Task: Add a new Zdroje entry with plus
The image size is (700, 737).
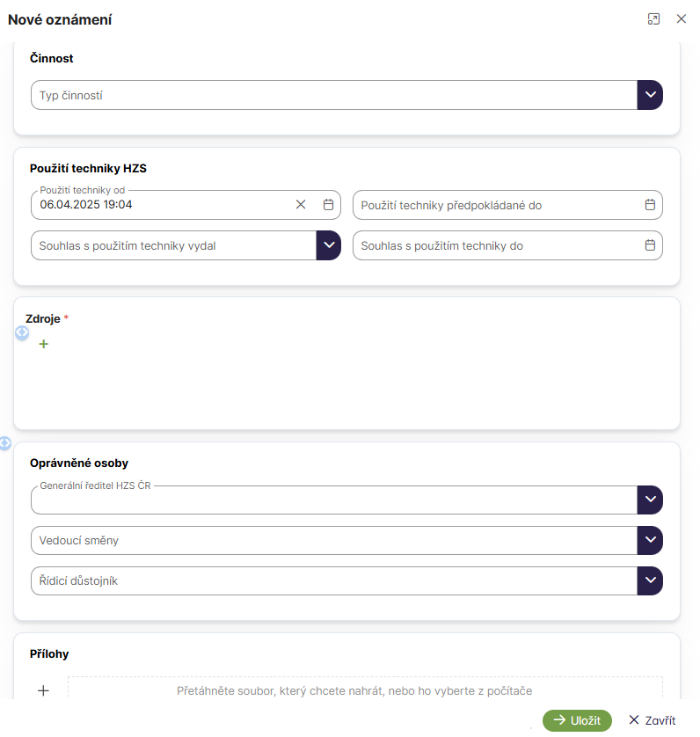Action: tap(44, 344)
